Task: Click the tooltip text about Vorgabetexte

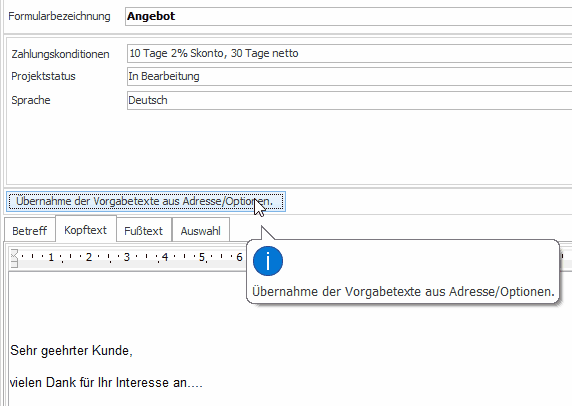Action: tap(403, 292)
